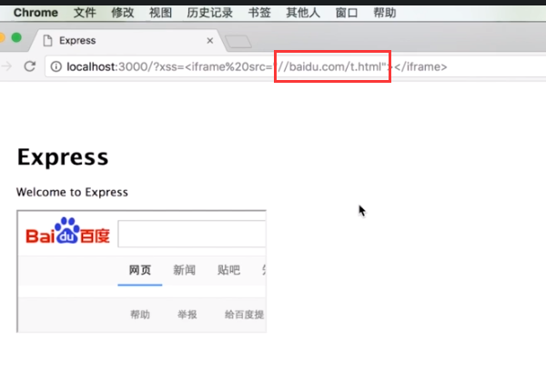The image size is (546, 392).
Task: Open a new tab button
Action: pos(238,42)
